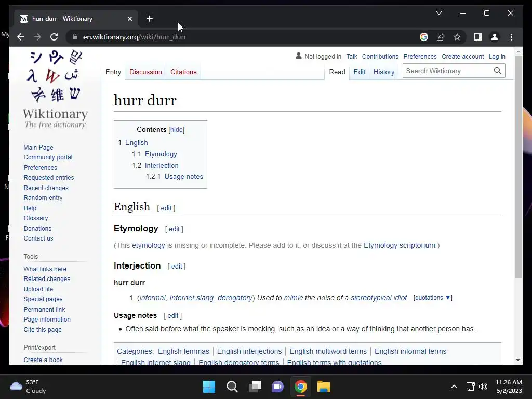Open Random entry in sidebar
Screen dimensions: 532x399
43,198
